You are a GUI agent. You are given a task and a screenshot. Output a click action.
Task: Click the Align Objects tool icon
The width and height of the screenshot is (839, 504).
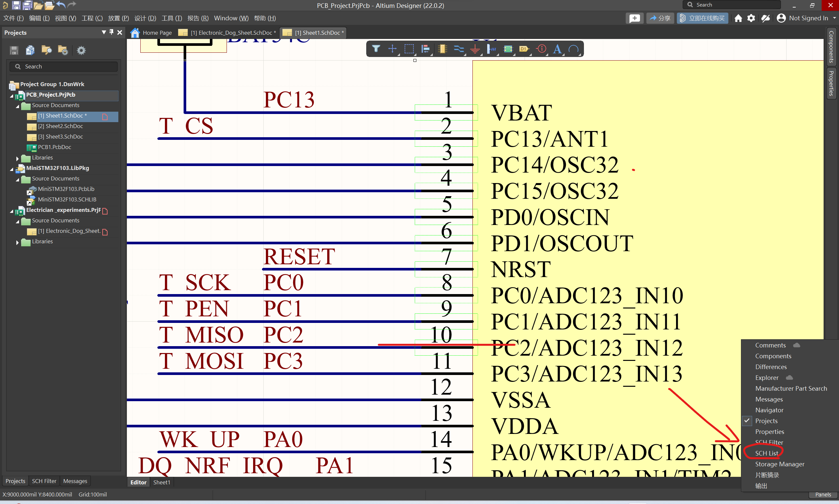coord(425,49)
